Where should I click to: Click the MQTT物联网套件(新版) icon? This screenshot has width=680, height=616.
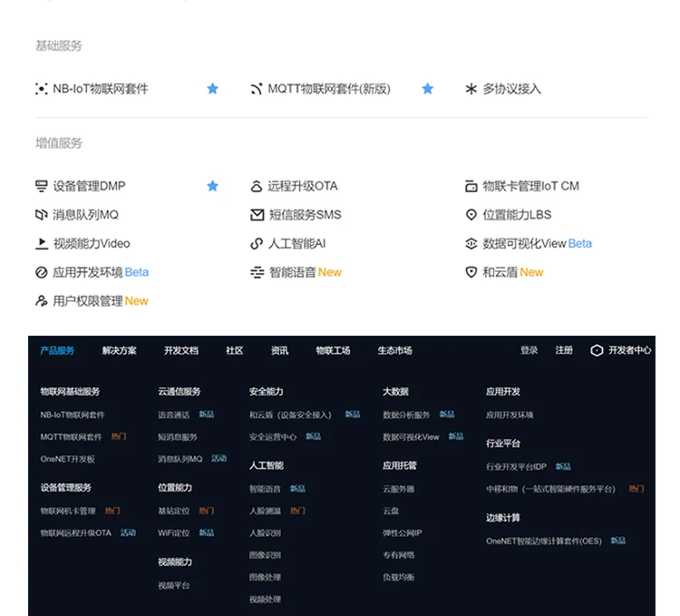point(257,89)
